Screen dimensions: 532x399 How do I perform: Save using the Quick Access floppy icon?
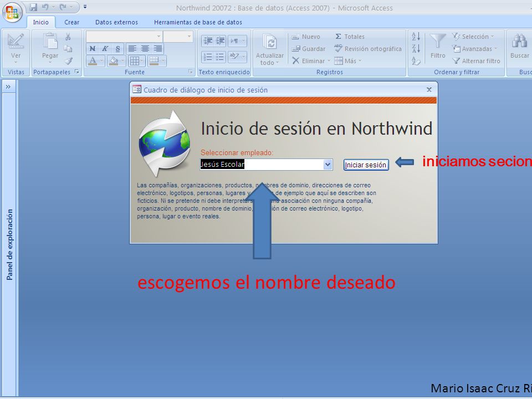[33, 7]
